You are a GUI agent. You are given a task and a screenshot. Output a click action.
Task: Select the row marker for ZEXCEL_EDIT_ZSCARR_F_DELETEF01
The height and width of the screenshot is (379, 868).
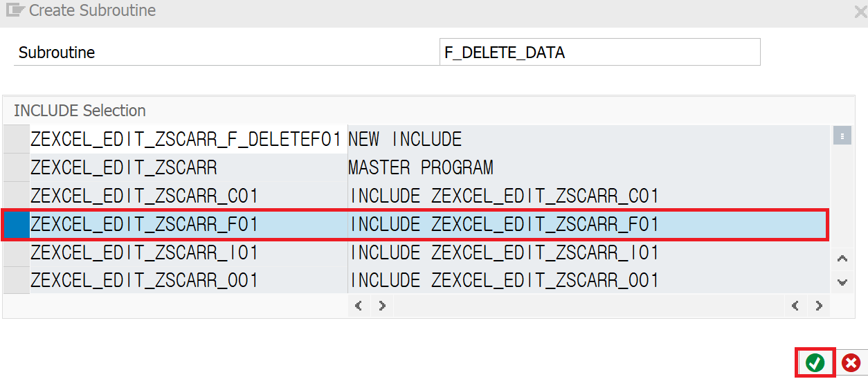(x=16, y=139)
